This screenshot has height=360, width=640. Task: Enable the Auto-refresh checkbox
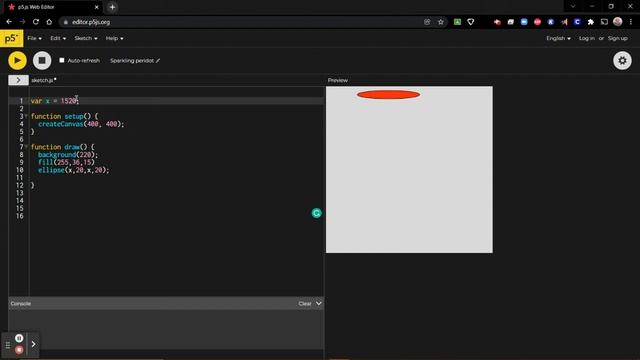pyautogui.click(x=62, y=60)
